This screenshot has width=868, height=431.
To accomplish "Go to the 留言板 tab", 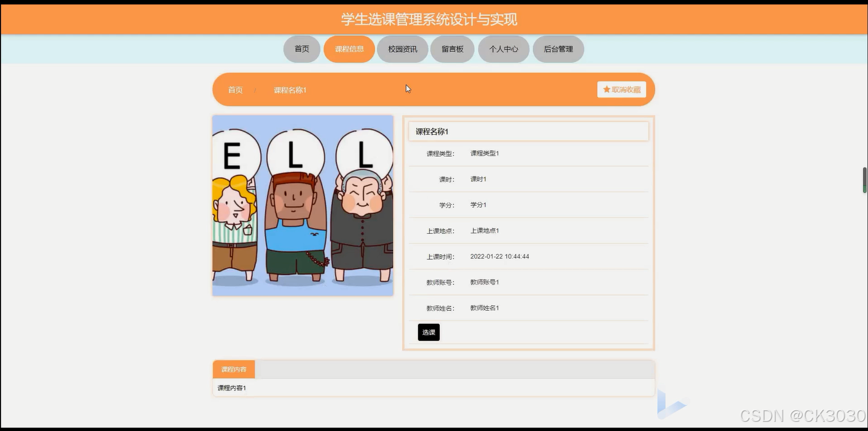I will coord(452,49).
